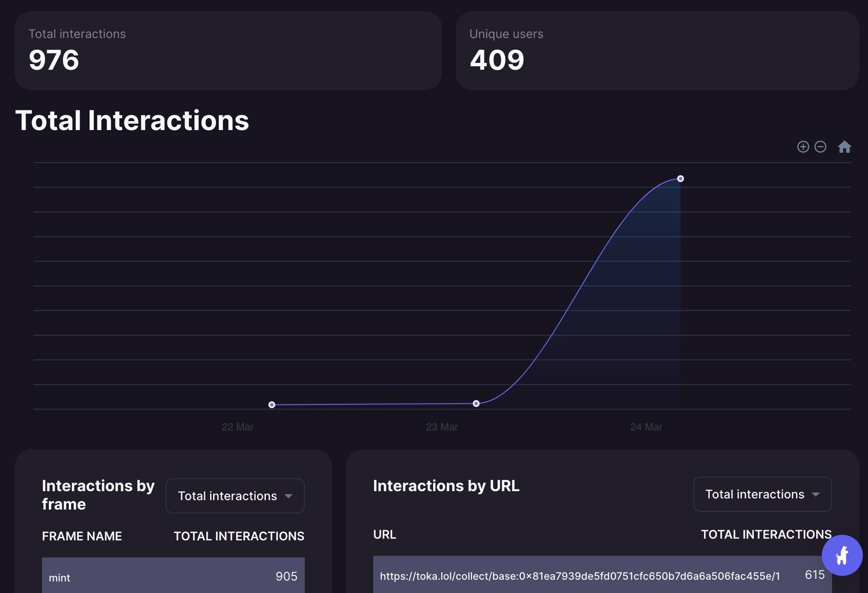Click TOTAL INTERACTIONS header in URL table

(766, 534)
